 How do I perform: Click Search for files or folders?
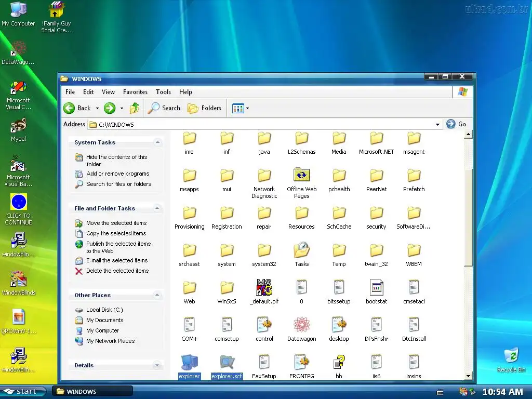pos(119,184)
